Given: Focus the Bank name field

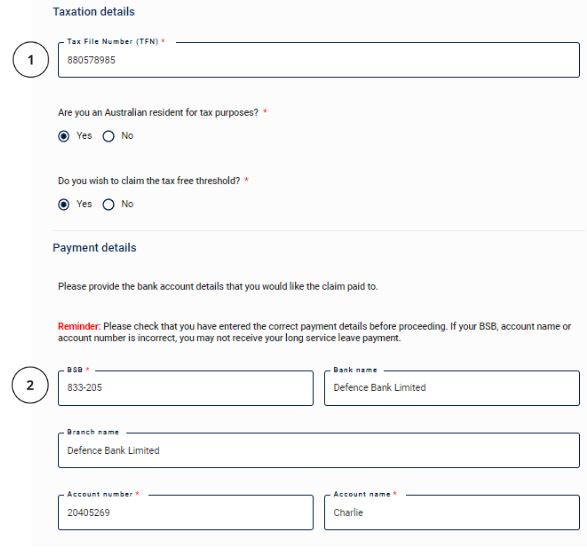Looking at the screenshot, I should 452,388.
